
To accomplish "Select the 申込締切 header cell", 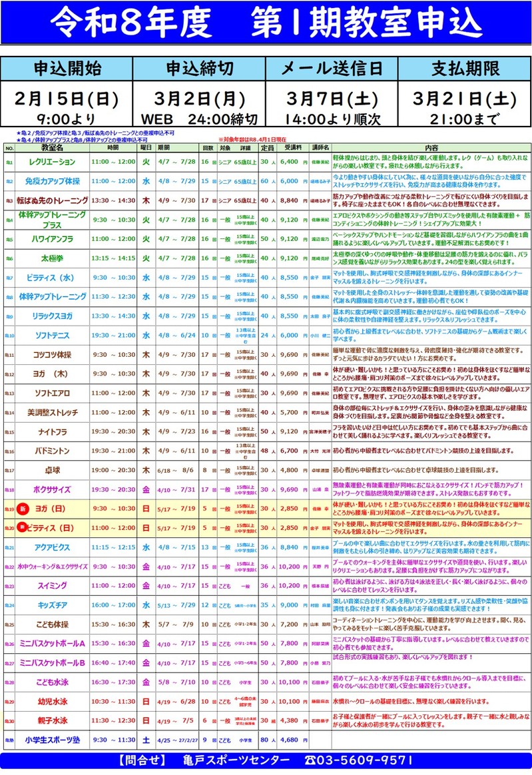I will coord(199,69).
